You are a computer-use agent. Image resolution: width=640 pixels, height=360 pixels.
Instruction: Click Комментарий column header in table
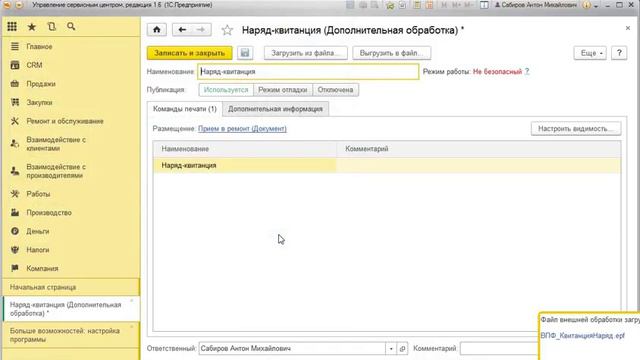point(478,149)
